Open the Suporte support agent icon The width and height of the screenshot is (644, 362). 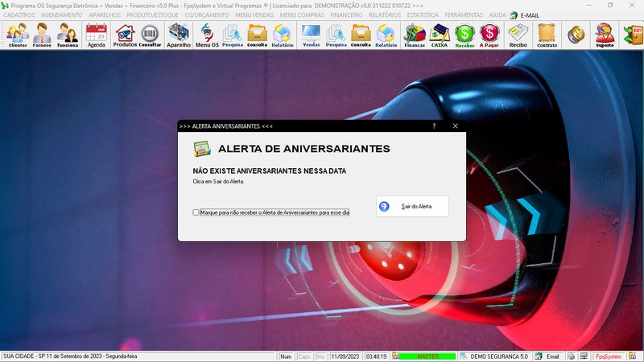coord(605,35)
